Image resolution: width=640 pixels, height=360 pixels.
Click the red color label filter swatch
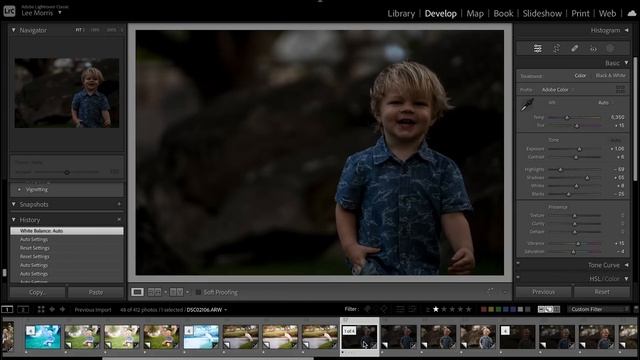[x=484, y=309]
